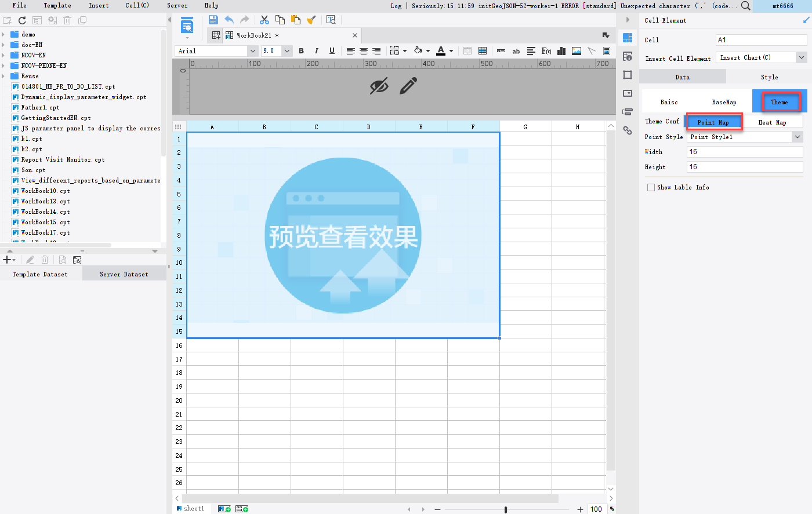The width and height of the screenshot is (812, 514).
Task: Toggle bold formatting in the toolbar
Action: 301,51
